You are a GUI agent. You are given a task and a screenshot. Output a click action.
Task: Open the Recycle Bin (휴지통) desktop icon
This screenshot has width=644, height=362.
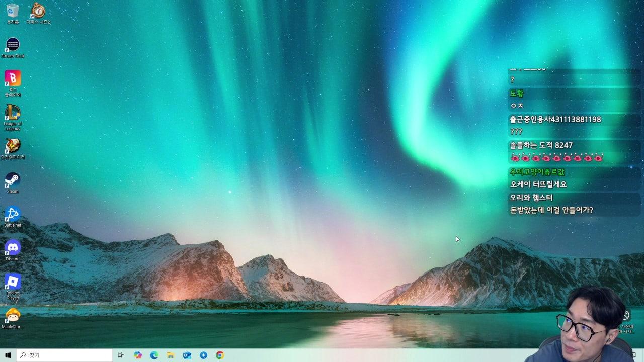coord(13,13)
